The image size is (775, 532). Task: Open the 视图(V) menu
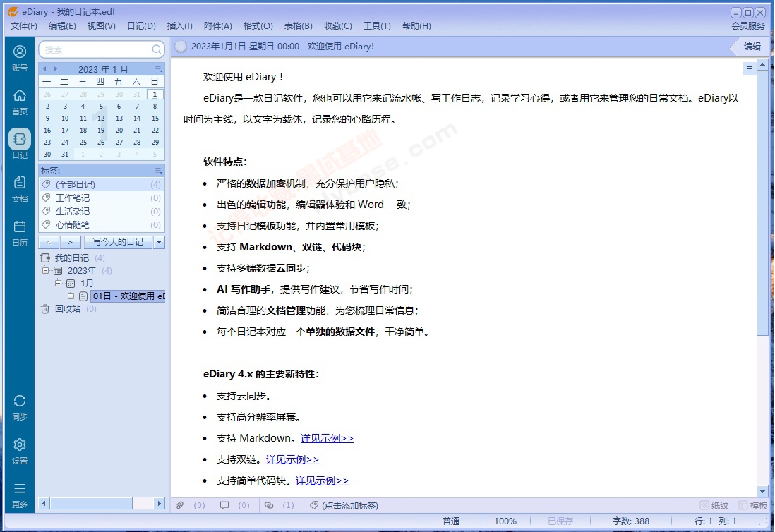(102, 25)
